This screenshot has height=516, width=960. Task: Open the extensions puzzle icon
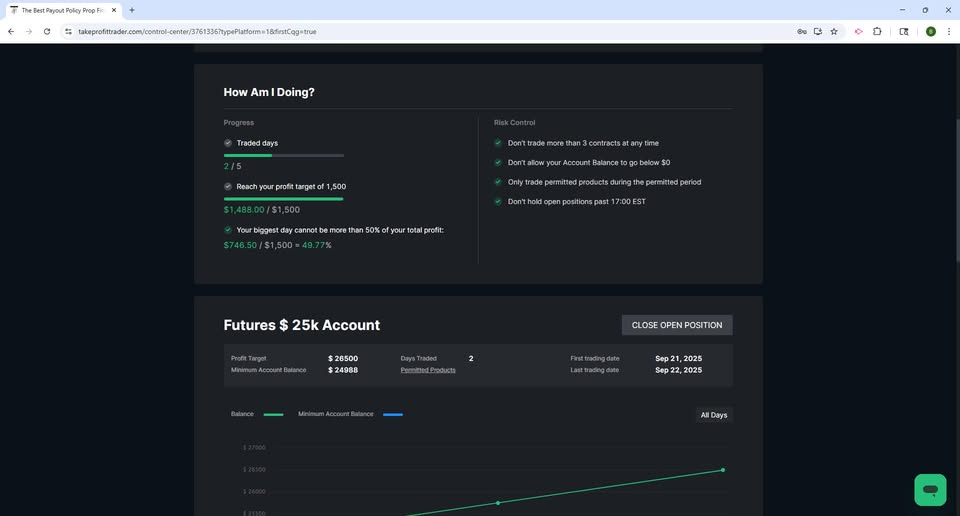877,31
